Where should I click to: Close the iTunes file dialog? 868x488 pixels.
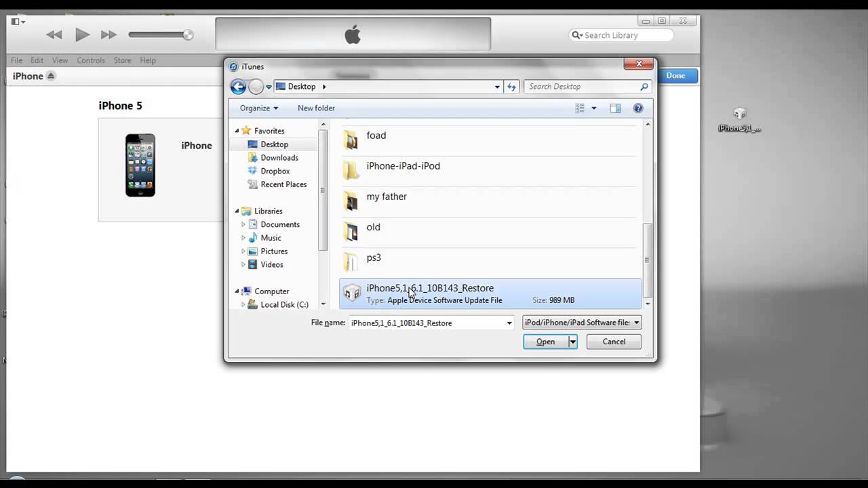point(638,64)
